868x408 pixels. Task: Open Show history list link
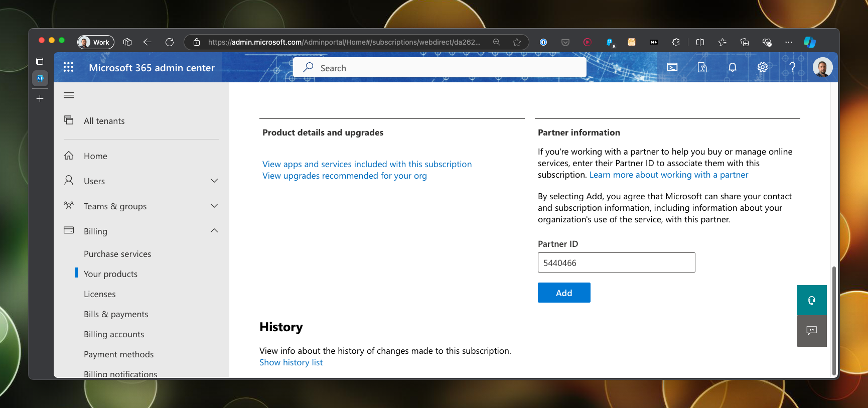291,362
